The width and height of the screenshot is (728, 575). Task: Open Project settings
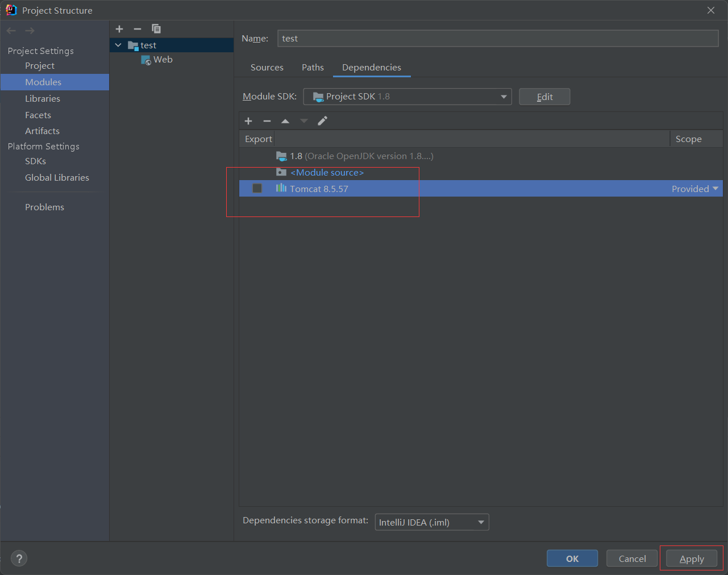[40, 66]
